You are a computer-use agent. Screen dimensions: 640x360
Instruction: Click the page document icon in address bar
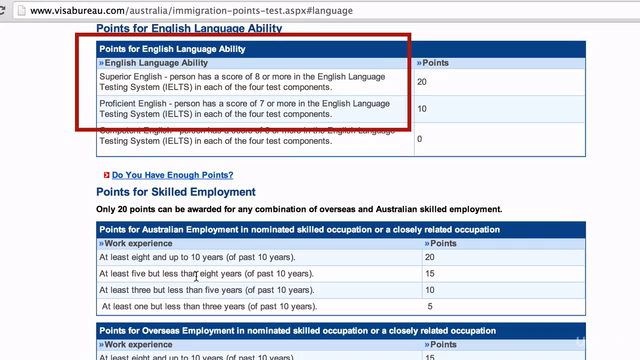point(22,11)
